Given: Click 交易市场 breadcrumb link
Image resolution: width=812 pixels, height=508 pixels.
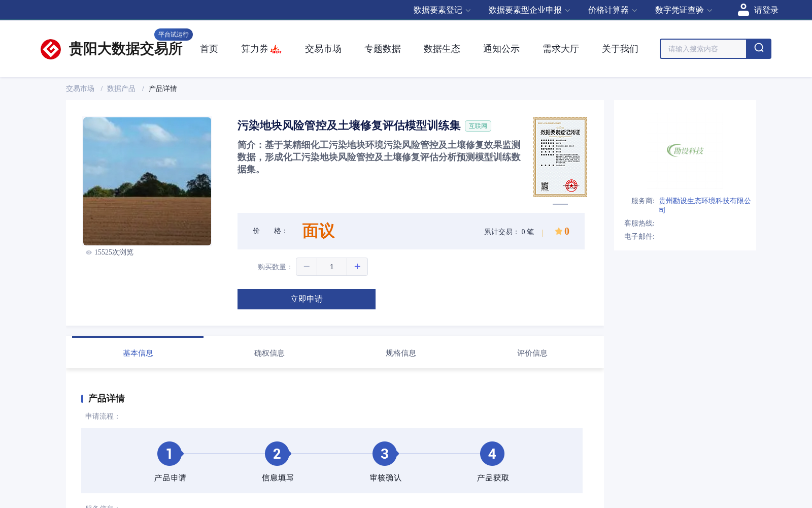Looking at the screenshot, I should click(x=80, y=88).
